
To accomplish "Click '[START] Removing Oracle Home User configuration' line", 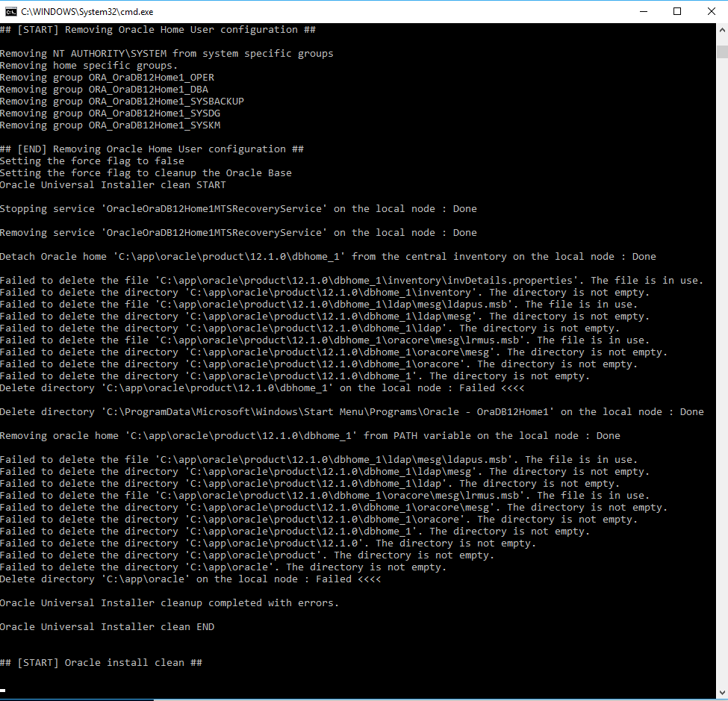I will (x=158, y=30).
